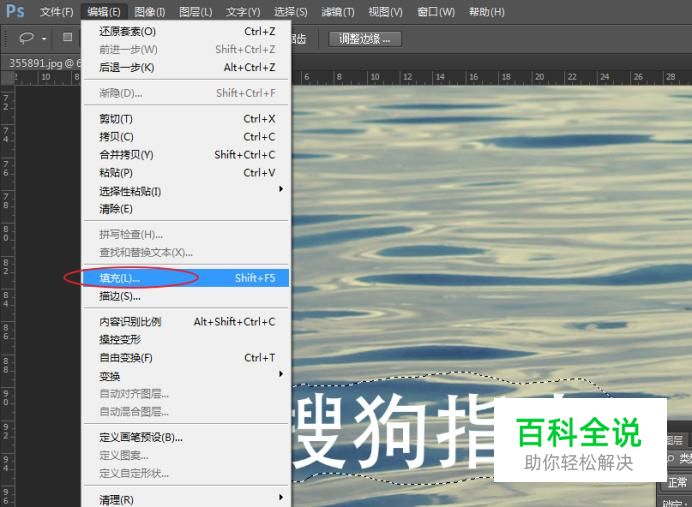The height and width of the screenshot is (507, 692).
Task: Choose 拷贝(C) menu entry
Action: 186,137
